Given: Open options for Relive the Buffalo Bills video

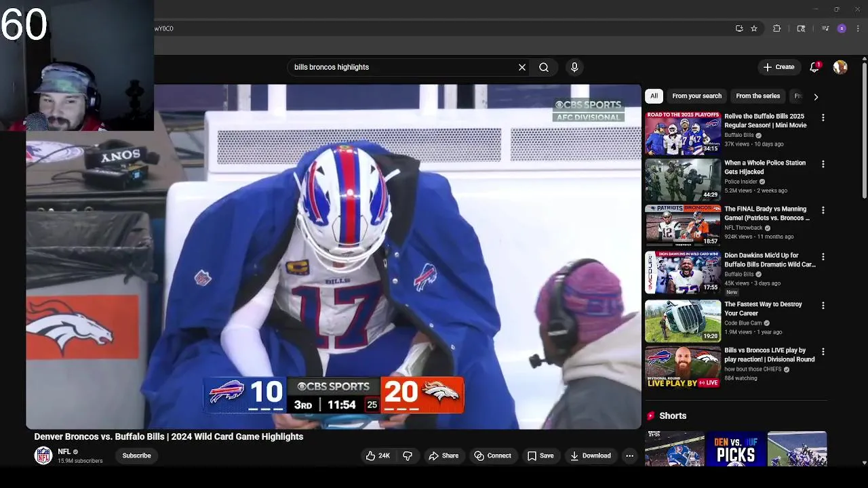Looking at the screenshot, I should tap(823, 118).
